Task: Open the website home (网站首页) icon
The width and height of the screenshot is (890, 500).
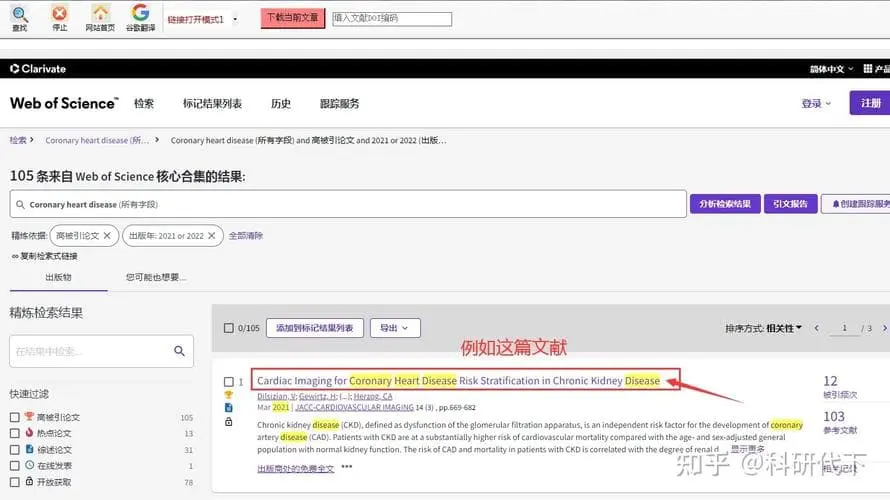Action: pos(100,18)
